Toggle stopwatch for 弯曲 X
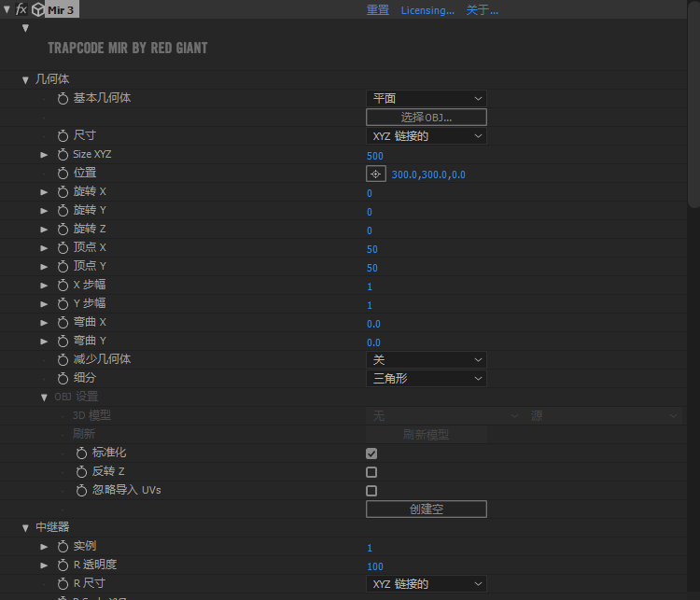The width and height of the screenshot is (700, 600). [63, 323]
